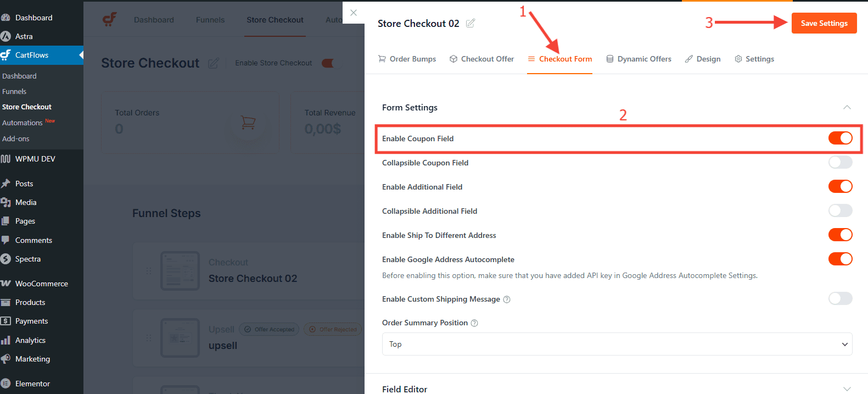The height and width of the screenshot is (394, 868).
Task: Click the CartFlows logo icon in top bar
Action: click(110, 19)
